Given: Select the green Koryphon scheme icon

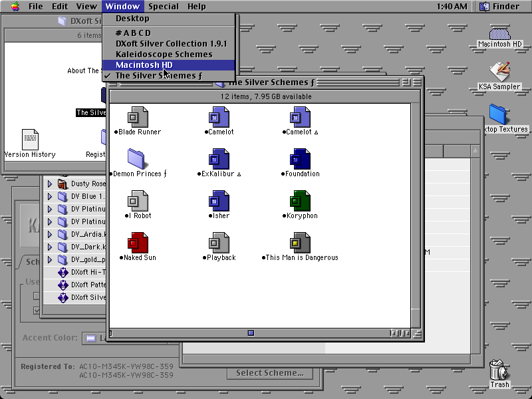Looking at the screenshot, I should pos(300,201).
